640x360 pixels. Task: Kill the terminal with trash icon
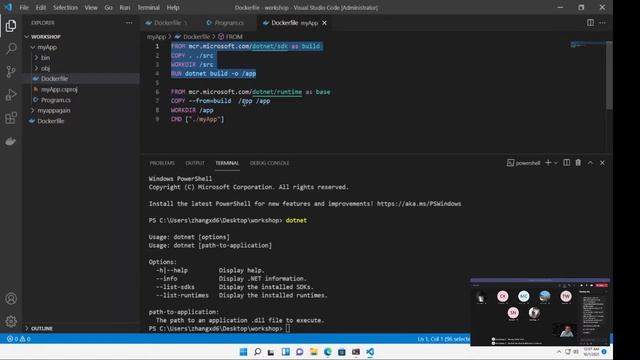(x=578, y=162)
